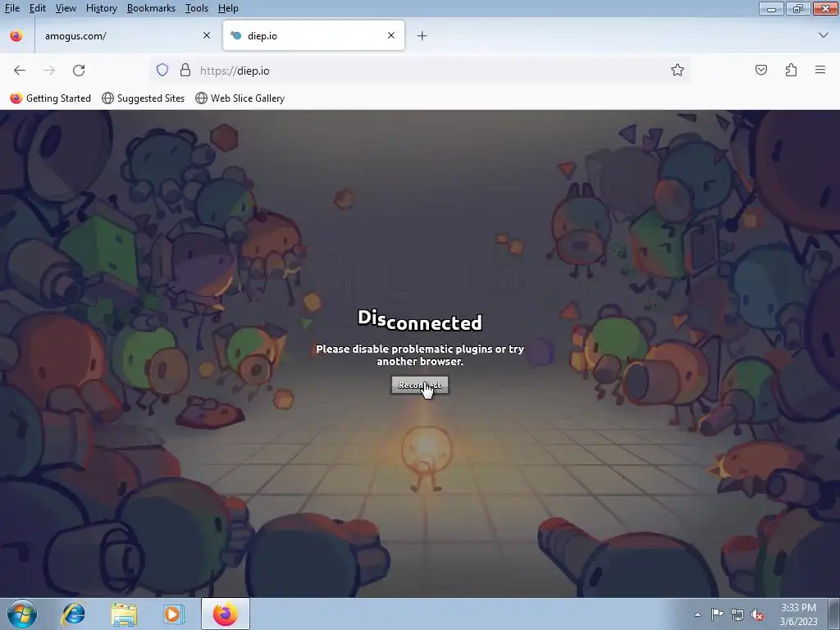The height and width of the screenshot is (630, 840).
Task: Open the Save to Pocket icon
Action: pos(761,71)
